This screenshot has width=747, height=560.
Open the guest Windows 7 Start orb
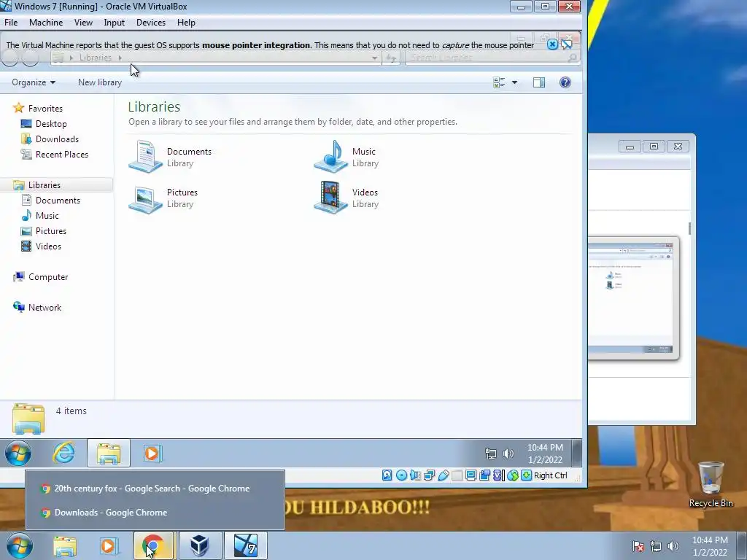point(18,453)
